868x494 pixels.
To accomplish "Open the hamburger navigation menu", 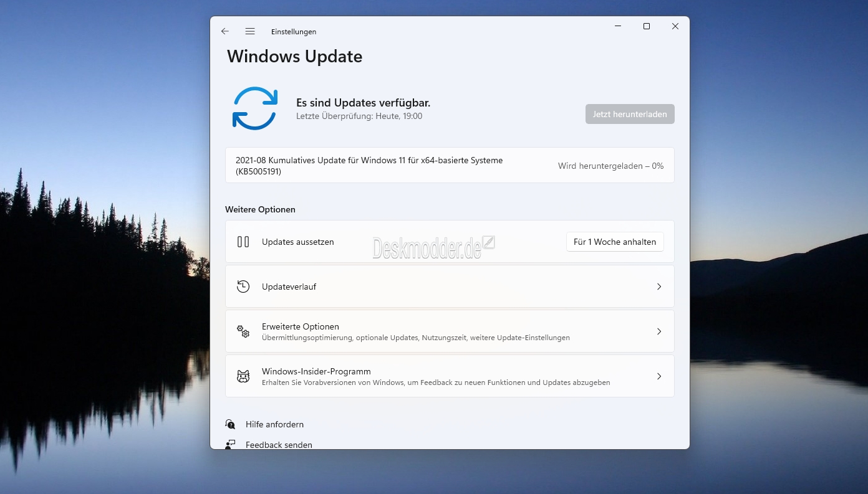I will click(250, 31).
